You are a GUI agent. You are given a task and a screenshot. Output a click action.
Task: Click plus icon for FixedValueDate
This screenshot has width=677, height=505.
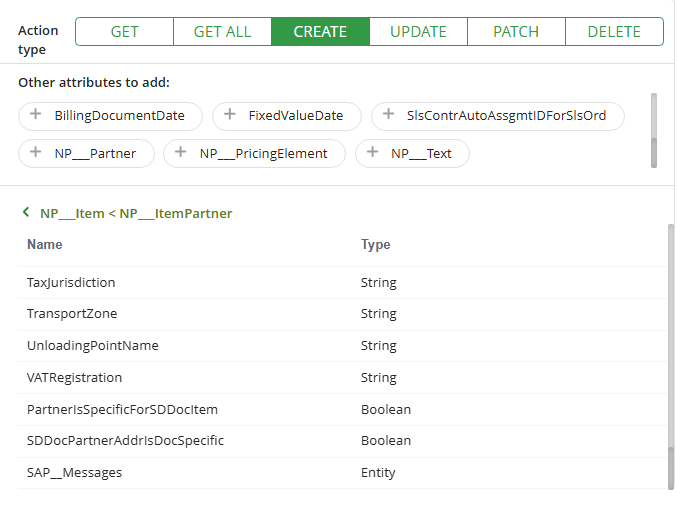click(x=230, y=114)
